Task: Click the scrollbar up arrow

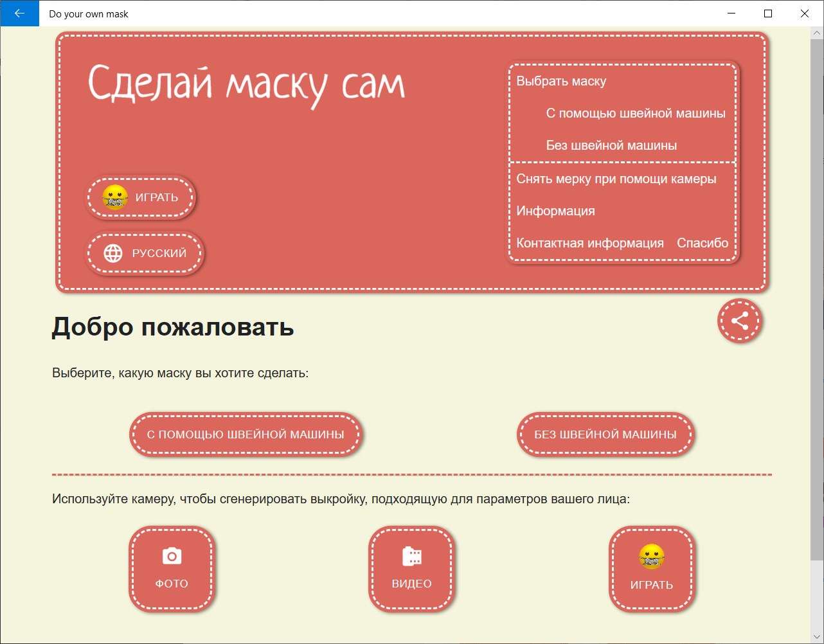Action: [817, 32]
